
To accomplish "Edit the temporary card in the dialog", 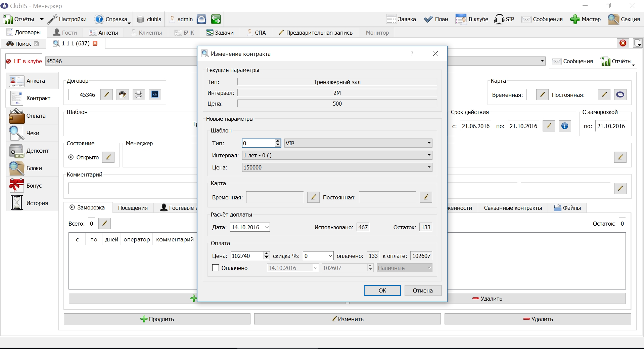I will (x=313, y=197).
